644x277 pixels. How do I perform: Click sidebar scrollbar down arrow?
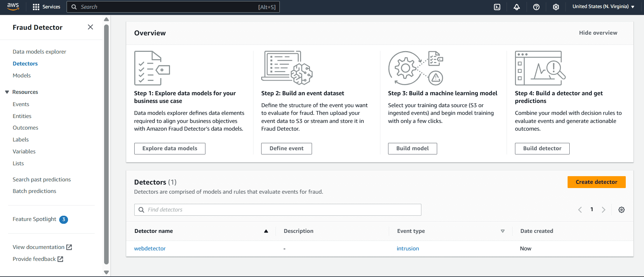click(107, 272)
